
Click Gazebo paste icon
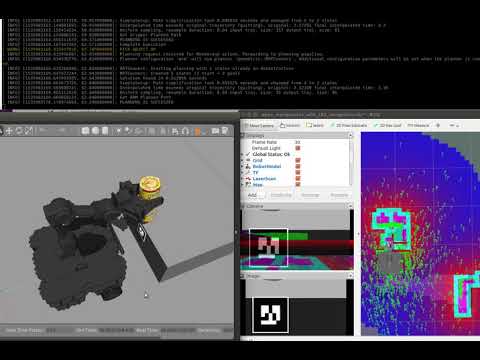(x=163, y=131)
